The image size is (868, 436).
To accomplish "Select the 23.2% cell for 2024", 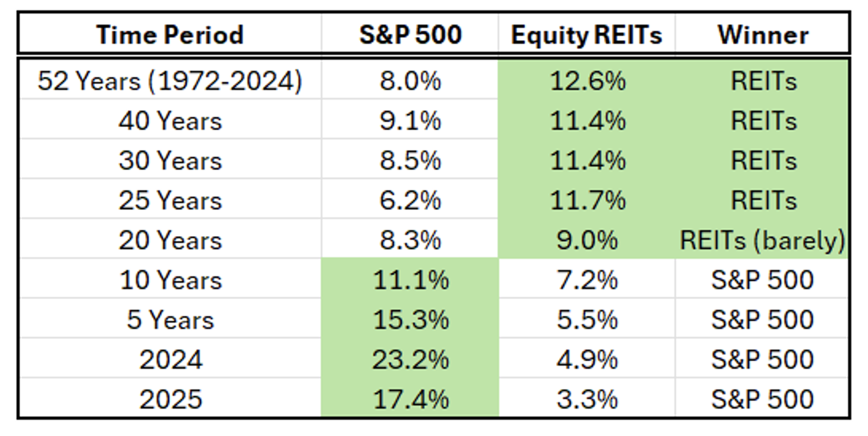I will coord(410,359).
